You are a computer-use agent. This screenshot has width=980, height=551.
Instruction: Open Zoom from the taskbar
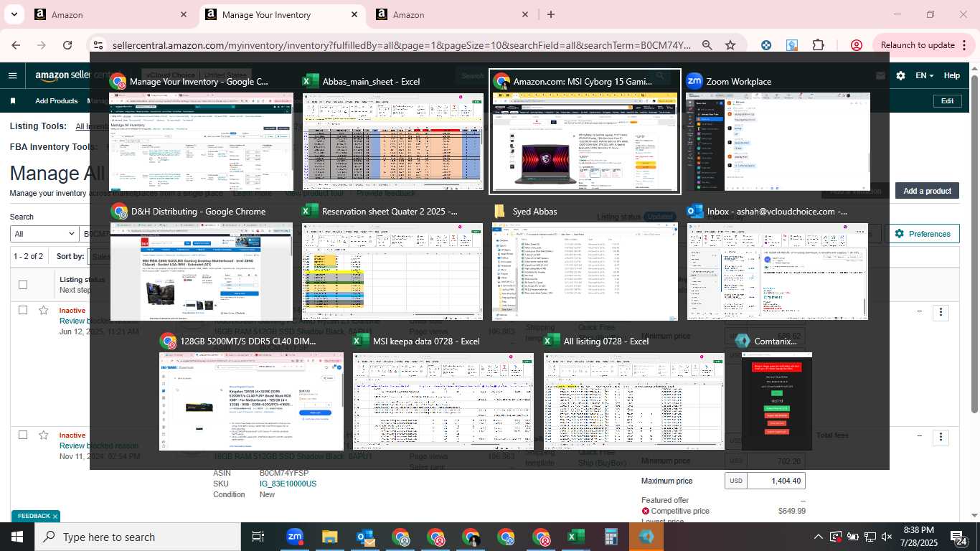pyautogui.click(x=294, y=537)
